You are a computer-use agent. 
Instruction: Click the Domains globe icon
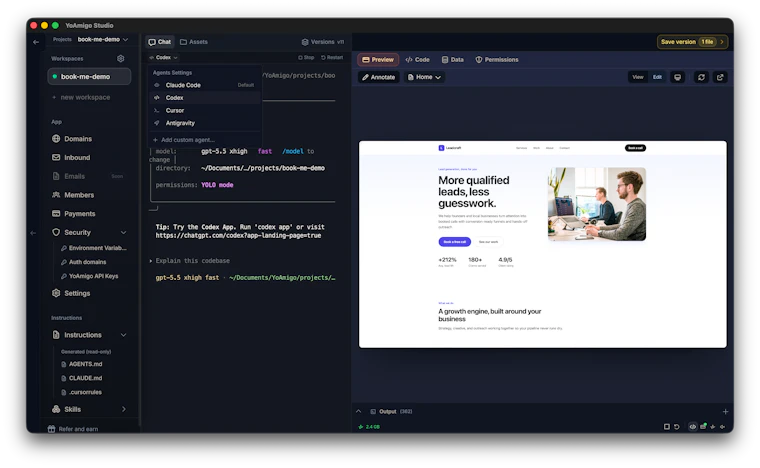[x=56, y=139]
